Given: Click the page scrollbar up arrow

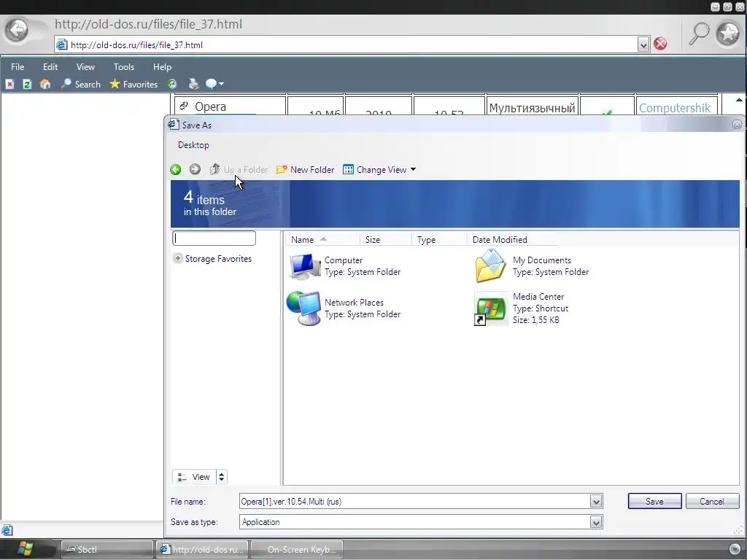Looking at the screenshot, I should [x=739, y=100].
